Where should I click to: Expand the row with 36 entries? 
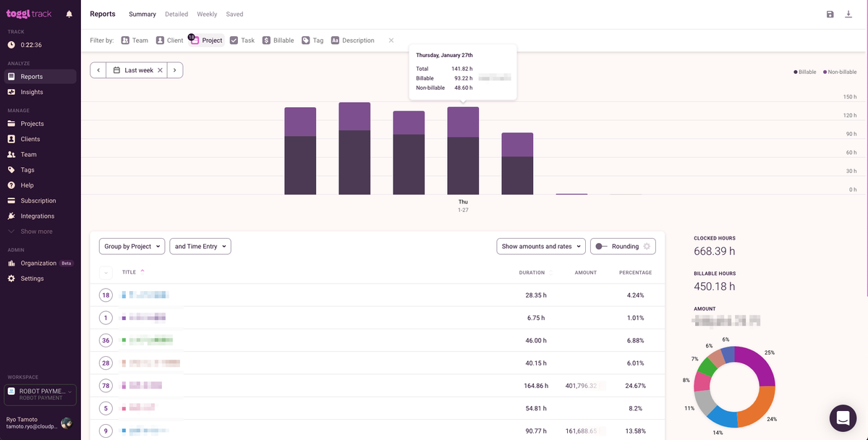point(106,340)
